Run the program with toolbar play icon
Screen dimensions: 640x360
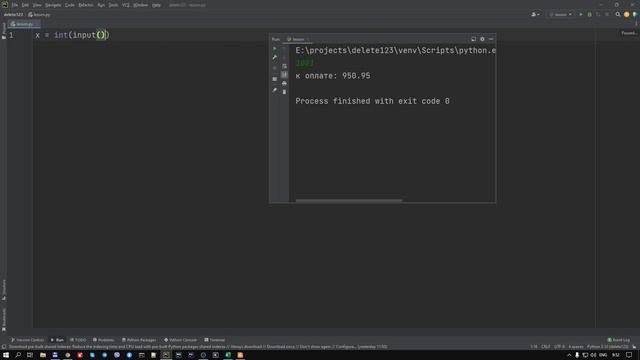point(581,14)
